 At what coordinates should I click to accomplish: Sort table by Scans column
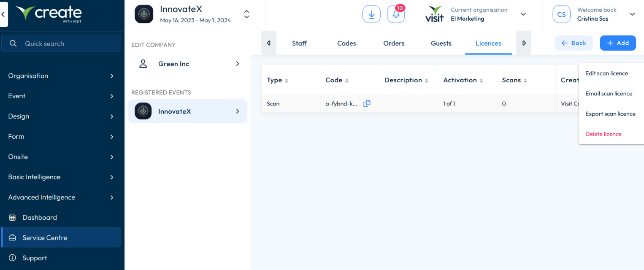click(x=525, y=81)
